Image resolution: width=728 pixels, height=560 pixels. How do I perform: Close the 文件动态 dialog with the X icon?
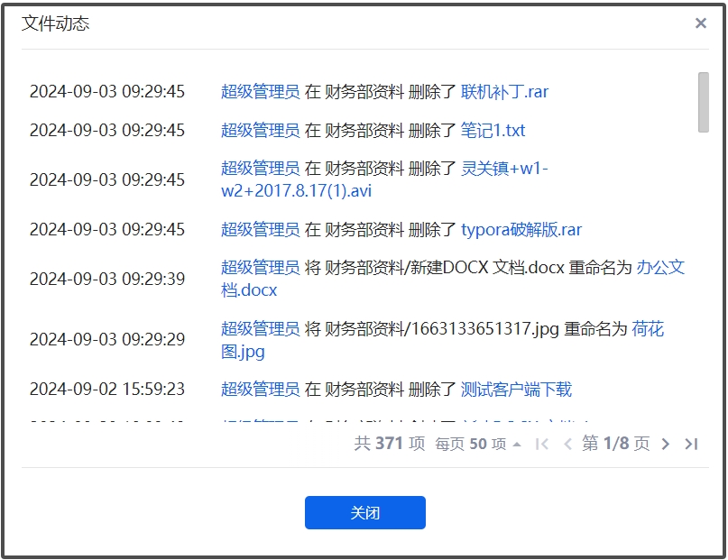(700, 23)
